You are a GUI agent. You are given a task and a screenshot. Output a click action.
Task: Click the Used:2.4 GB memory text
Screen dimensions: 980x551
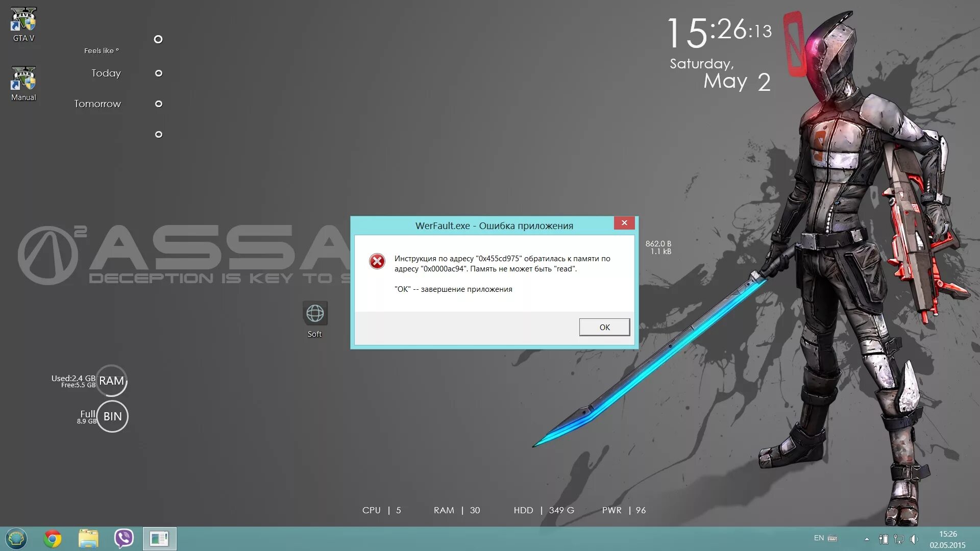tap(73, 378)
